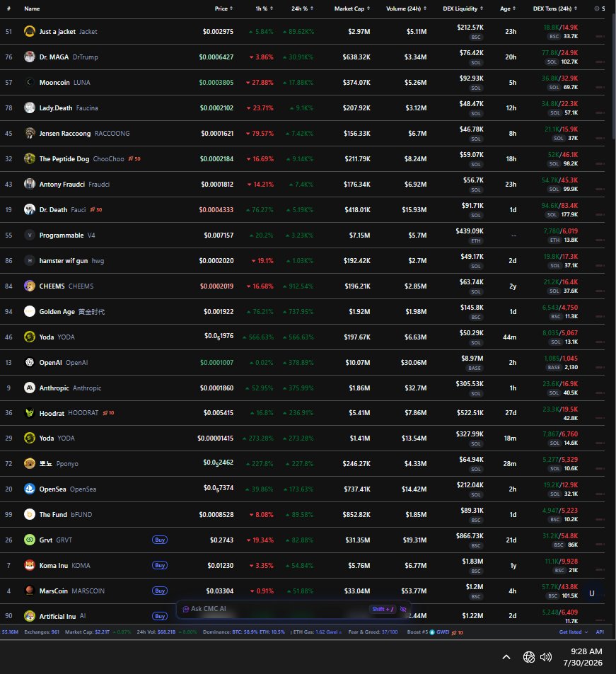Click the Programmable V4 logo
616x674 pixels.
30,235
